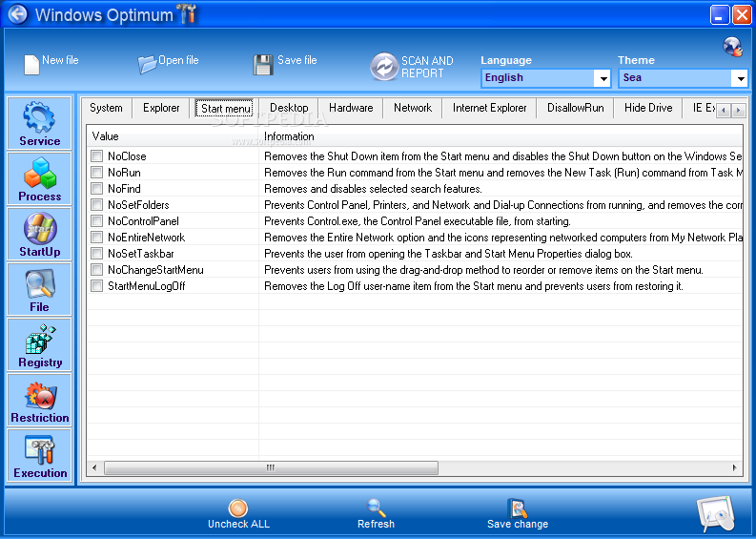Check the NoSetFolders checkbox
The image size is (756, 539).
tap(97, 204)
